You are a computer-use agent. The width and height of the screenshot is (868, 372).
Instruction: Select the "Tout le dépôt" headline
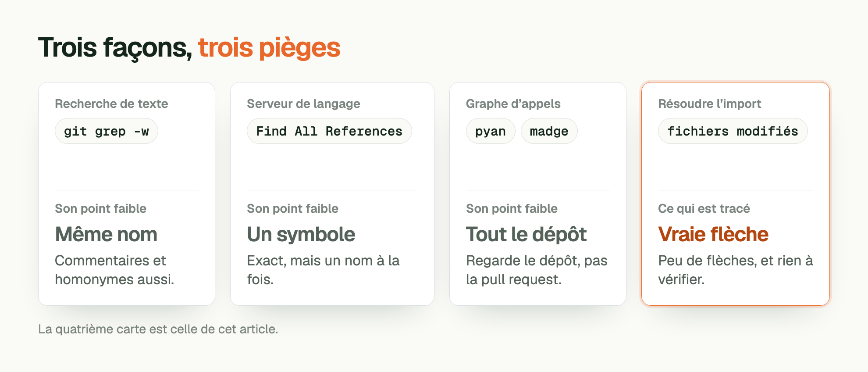[x=526, y=234]
